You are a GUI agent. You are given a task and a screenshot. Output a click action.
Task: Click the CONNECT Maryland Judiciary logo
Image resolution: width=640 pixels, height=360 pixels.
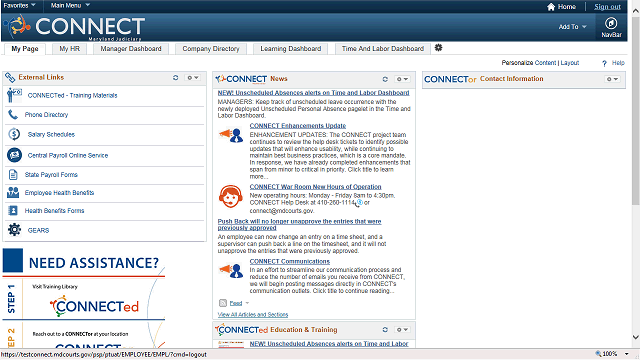tap(74, 27)
